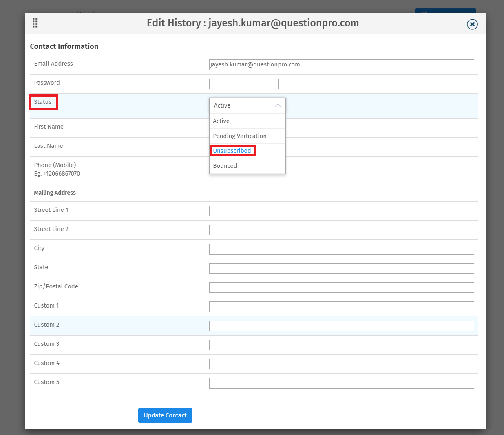Click the Zip/Postal Code field
Screen dimensions: 504x435
[341, 287]
